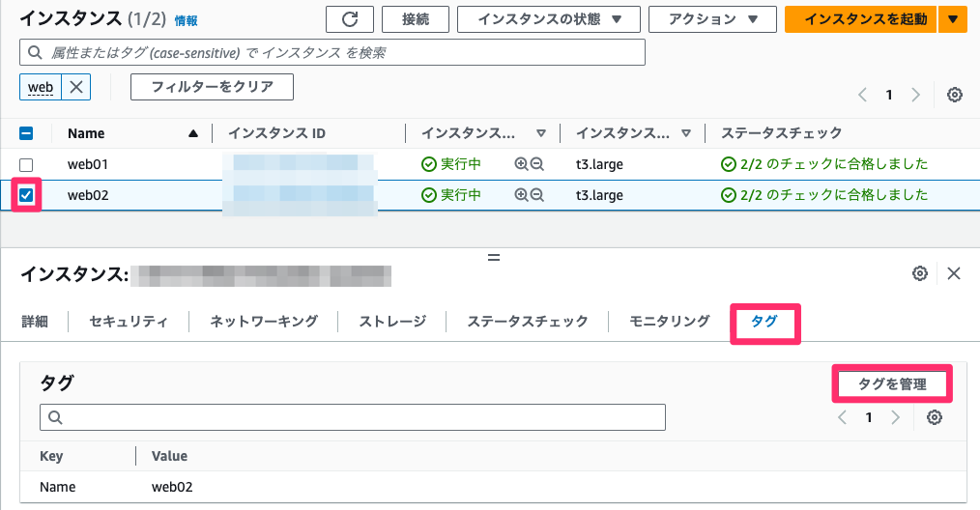
Task: Go to next page of tags
Action: 895,417
